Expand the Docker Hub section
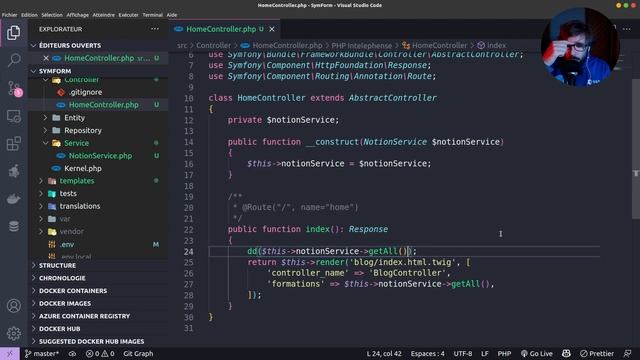Image resolution: width=640 pixels, height=360 pixels. (60, 329)
